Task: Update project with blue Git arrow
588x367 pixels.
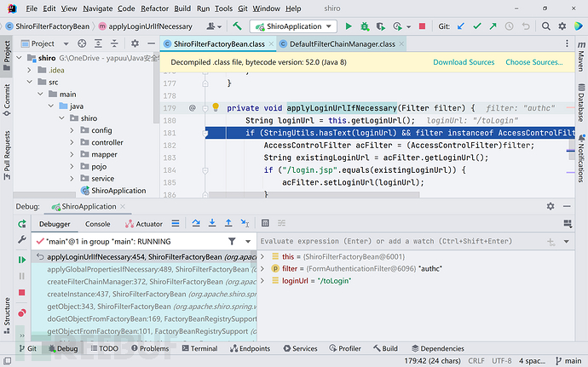Action: pyautogui.click(x=461, y=26)
